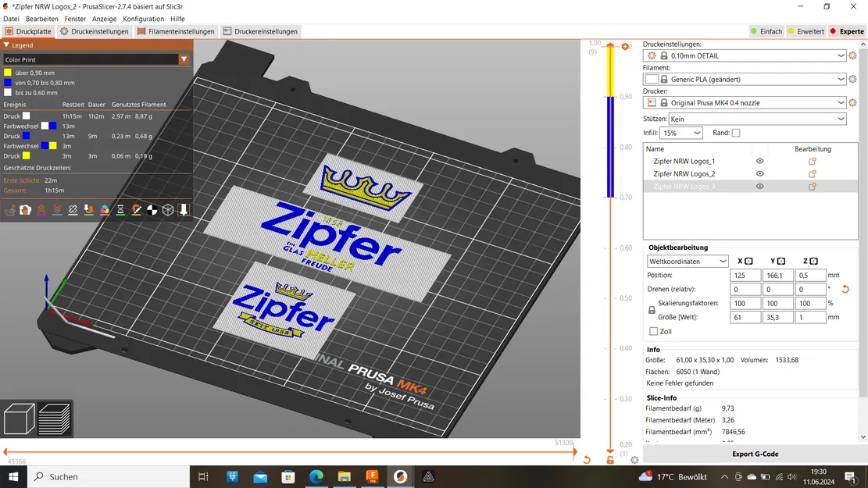
Task: Open the Konfiguration menu
Action: pyautogui.click(x=144, y=19)
